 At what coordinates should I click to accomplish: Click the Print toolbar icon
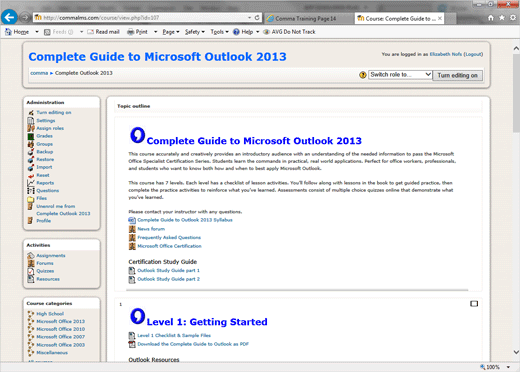131,32
